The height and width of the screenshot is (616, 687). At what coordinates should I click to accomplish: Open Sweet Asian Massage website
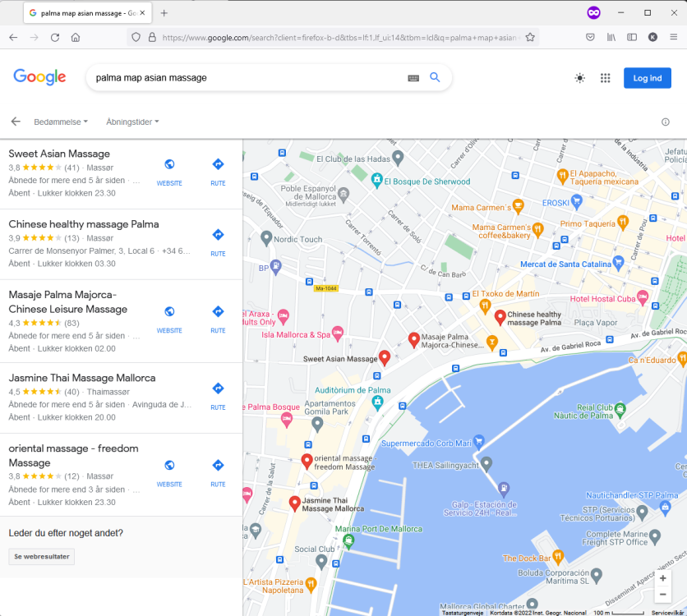tap(169, 172)
